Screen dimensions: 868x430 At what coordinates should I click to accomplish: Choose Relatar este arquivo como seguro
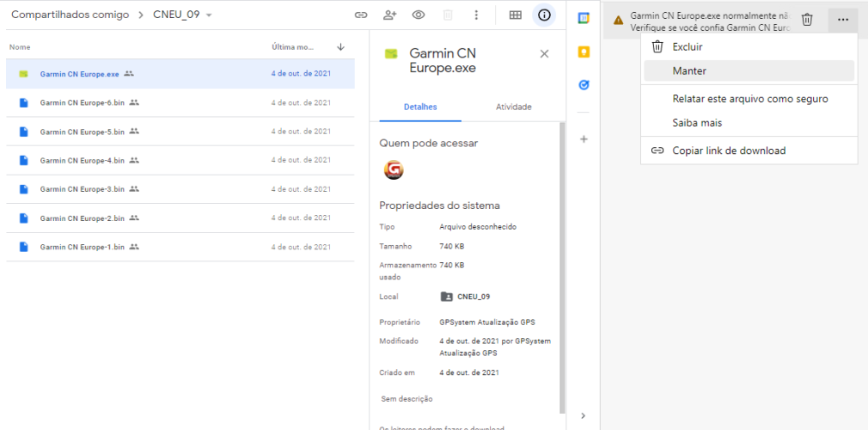click(x=750, y=99)
